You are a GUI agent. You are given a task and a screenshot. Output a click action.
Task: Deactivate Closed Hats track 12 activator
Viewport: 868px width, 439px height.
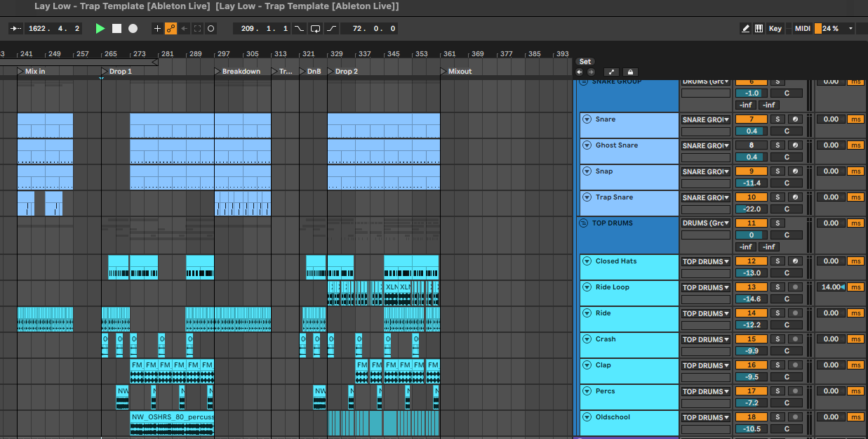[750, 261]
